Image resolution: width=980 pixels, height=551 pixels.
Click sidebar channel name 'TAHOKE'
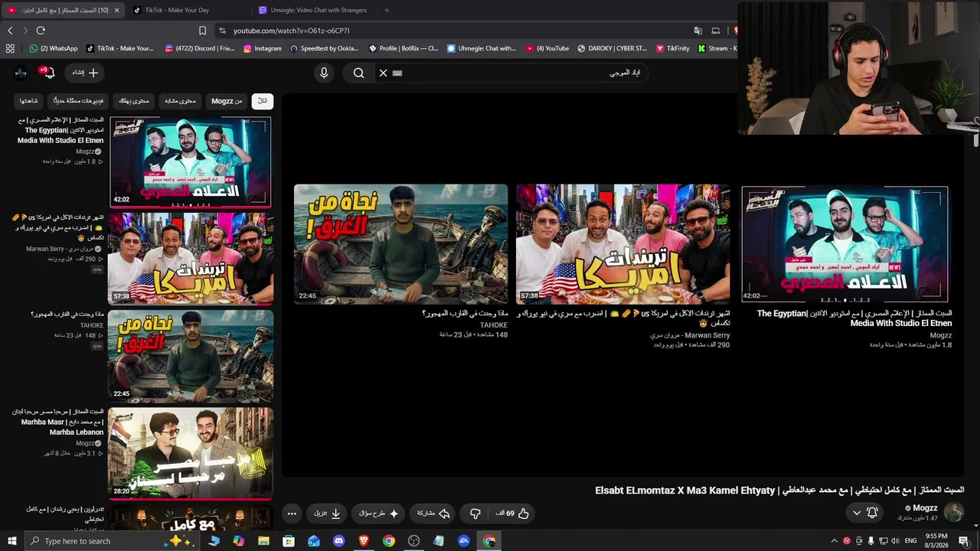(x=92, y=325)
